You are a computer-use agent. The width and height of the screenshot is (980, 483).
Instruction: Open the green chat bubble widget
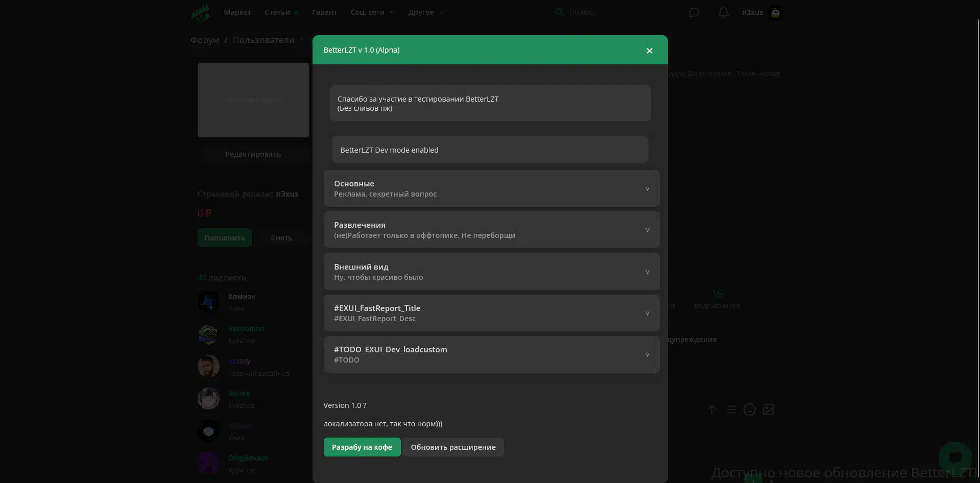(955, 458)
